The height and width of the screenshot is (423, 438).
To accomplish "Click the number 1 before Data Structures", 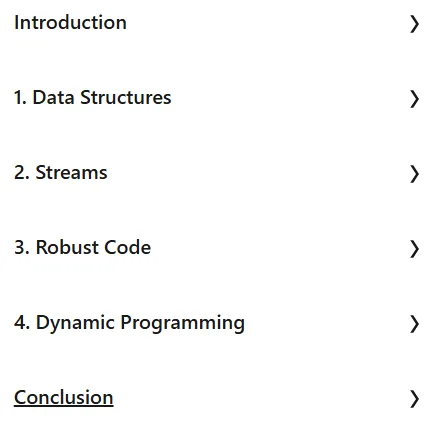I will [x=18, y=98].
